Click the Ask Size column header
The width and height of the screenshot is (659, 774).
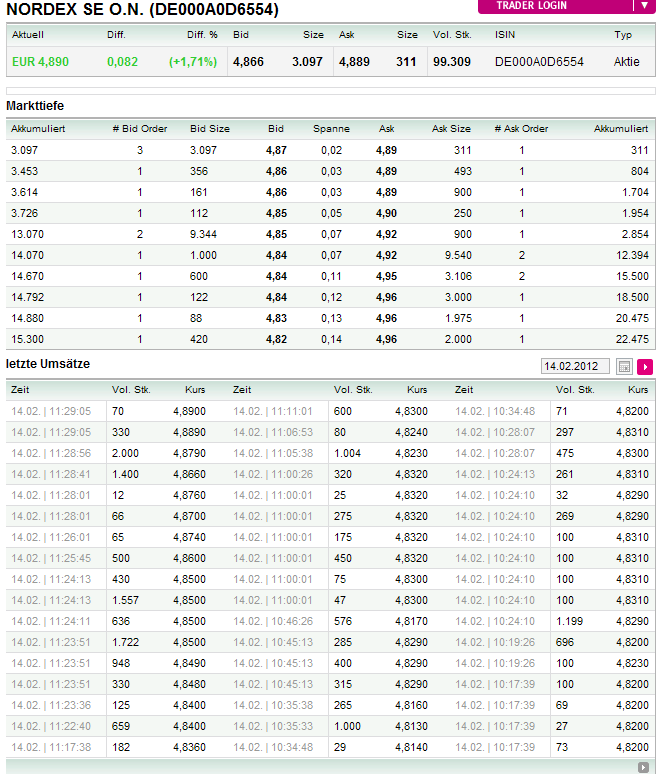451,129
